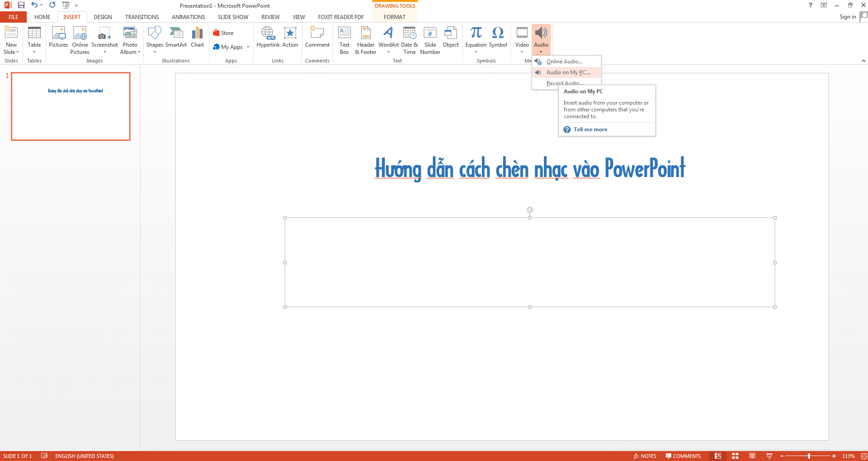Toggle the Notes pane
The width and height of the screenshot is (868, 461).
click(645, 456)
